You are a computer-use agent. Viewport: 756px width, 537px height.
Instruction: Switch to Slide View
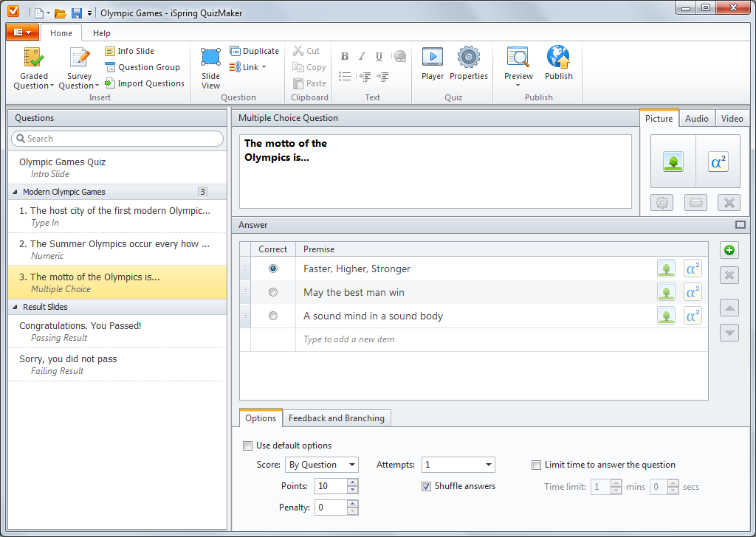[x=210, y=68]
